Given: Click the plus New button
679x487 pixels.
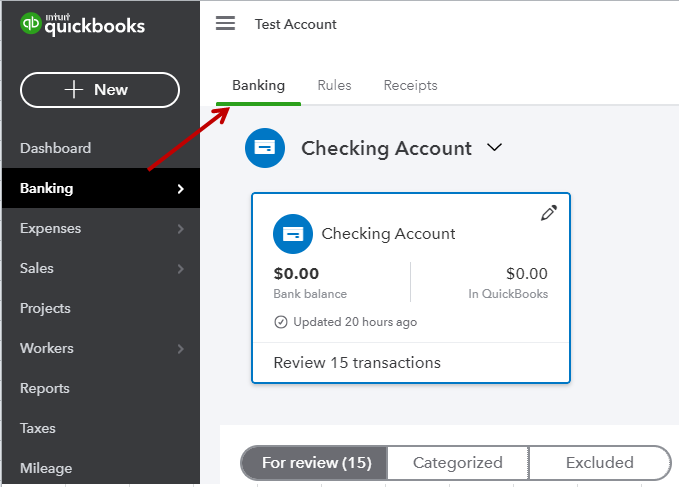Looking at the screenshot, I should (x=100, y=90).
